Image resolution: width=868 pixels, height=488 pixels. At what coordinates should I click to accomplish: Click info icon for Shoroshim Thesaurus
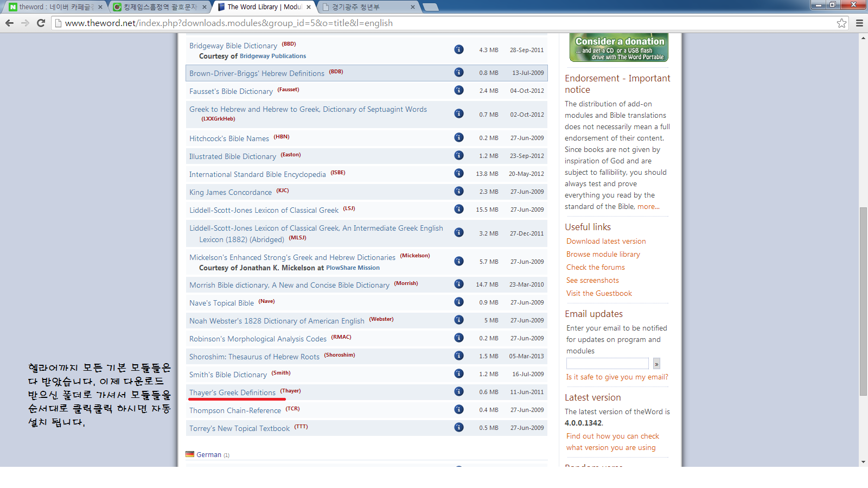click(x=459, y=356)
